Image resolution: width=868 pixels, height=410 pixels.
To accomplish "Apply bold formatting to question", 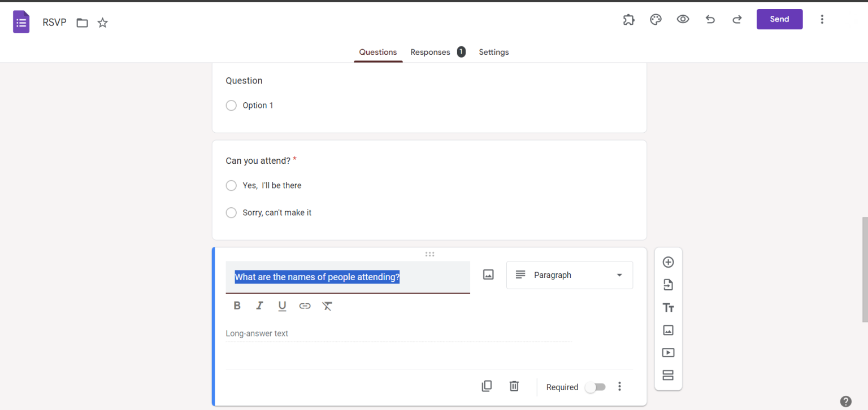I will [237, 306].
